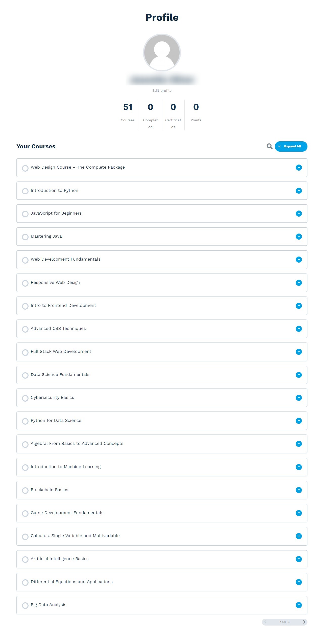
Task: Click the left pagination arrow
Action: pyautogui.click(x=266, y=622)
